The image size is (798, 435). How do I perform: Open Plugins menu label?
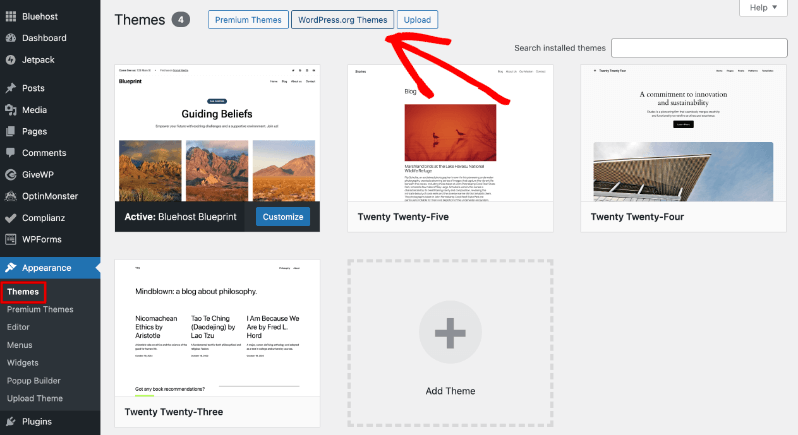coord(37,421)
